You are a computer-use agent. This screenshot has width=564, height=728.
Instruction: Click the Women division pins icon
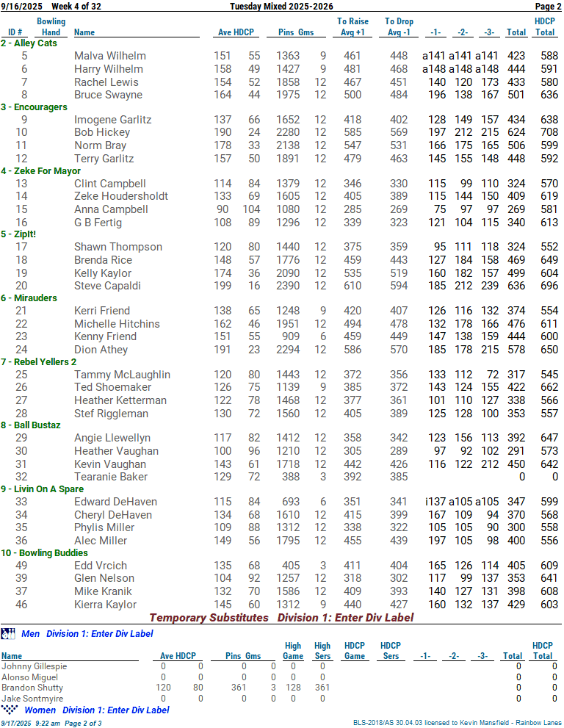[10, 710]
